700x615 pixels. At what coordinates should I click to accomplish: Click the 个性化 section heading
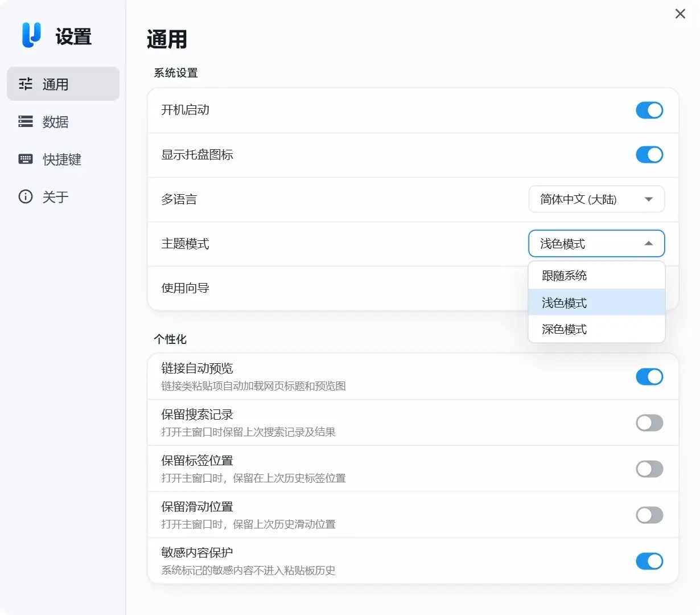tap(170, 339)
